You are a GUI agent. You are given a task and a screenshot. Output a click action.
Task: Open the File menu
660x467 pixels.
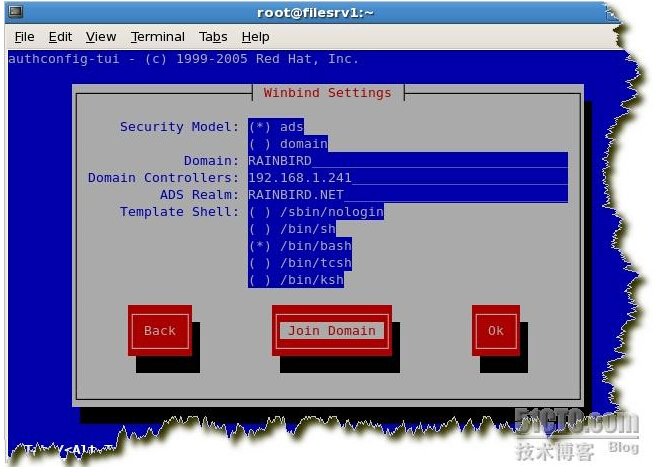(x=24, y=37)
